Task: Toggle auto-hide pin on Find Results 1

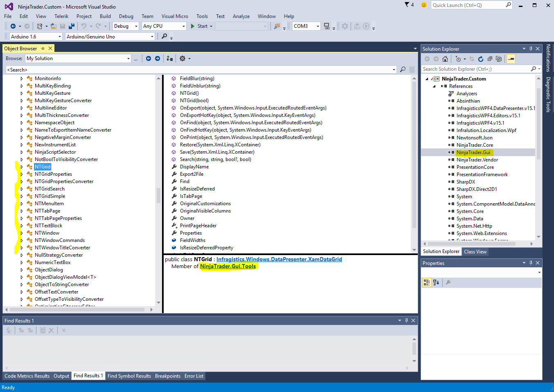Action: 406,320
